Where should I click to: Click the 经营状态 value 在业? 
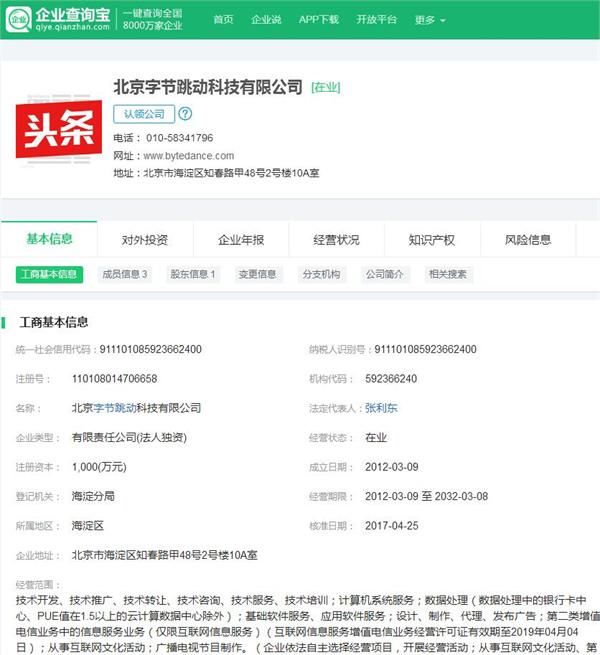pyautogui.click(x=376, y=437)
